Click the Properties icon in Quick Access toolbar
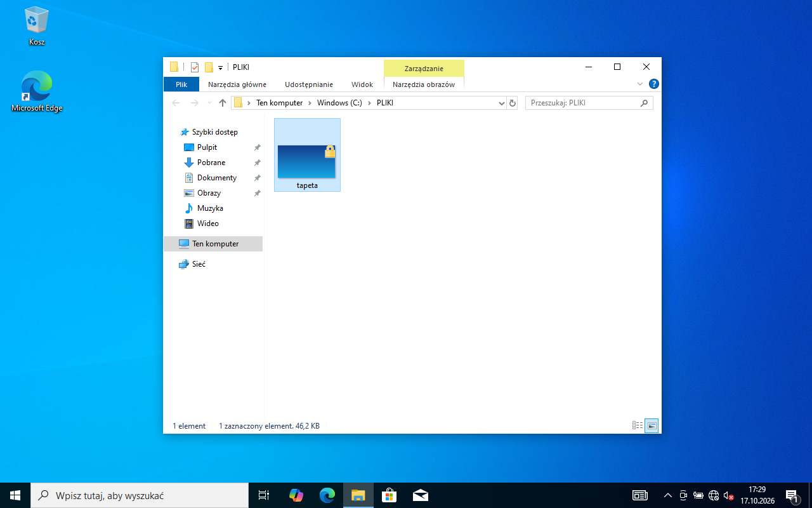This screenshot has width=812, height=508. [x=195, y=67]
